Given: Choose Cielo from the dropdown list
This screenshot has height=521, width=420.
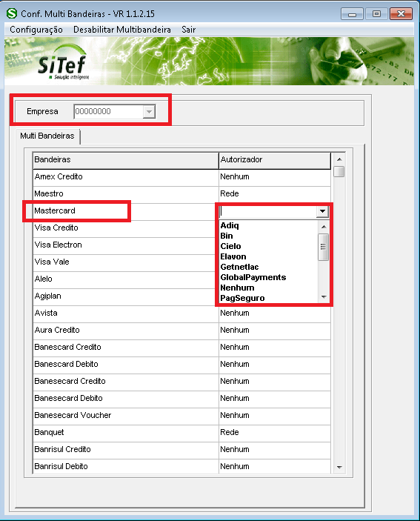Looking at the screenshot, I should (231, 246).
